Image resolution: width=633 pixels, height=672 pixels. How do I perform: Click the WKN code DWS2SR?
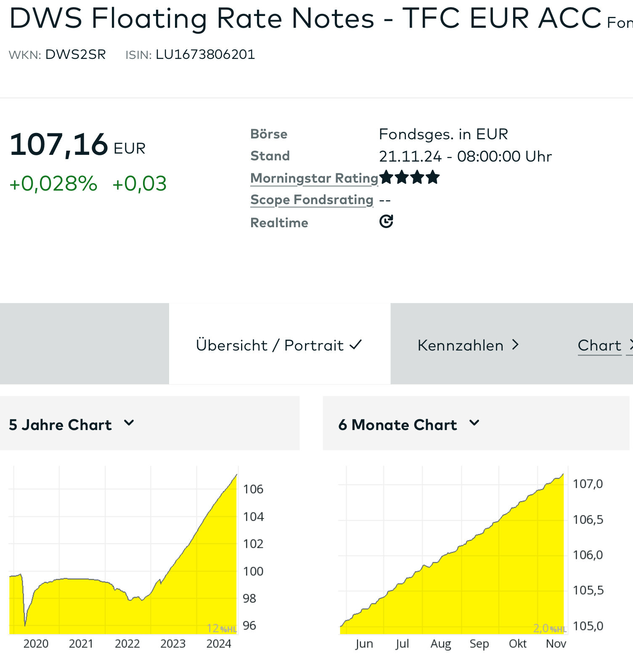pos(75,55)
